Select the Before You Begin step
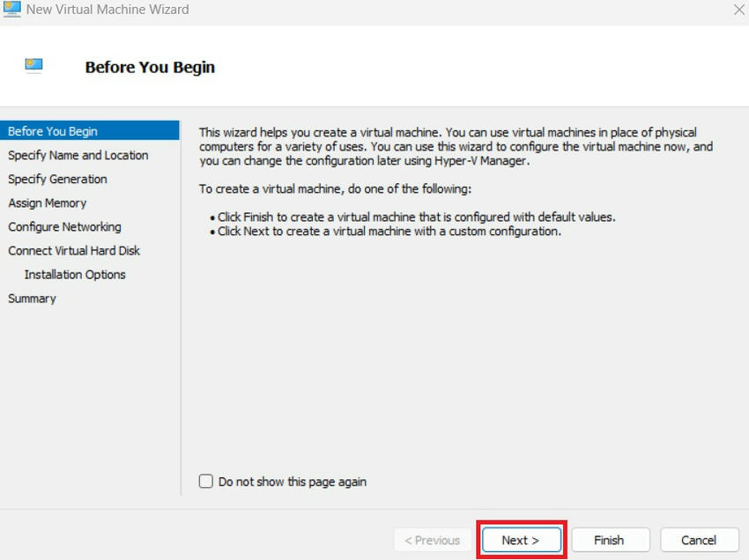Screen dimensions: 749x560 pos(53,131)
